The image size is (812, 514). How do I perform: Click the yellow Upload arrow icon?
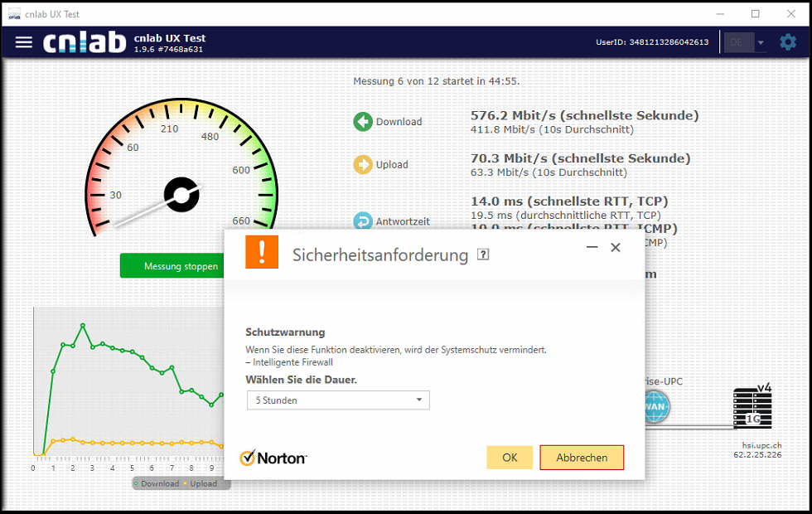[363, 165]
